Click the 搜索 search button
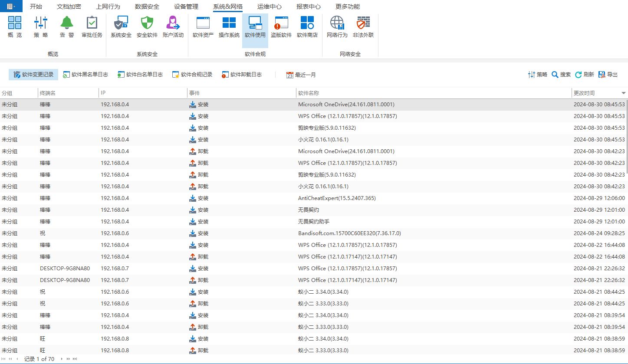 point(561,75)
